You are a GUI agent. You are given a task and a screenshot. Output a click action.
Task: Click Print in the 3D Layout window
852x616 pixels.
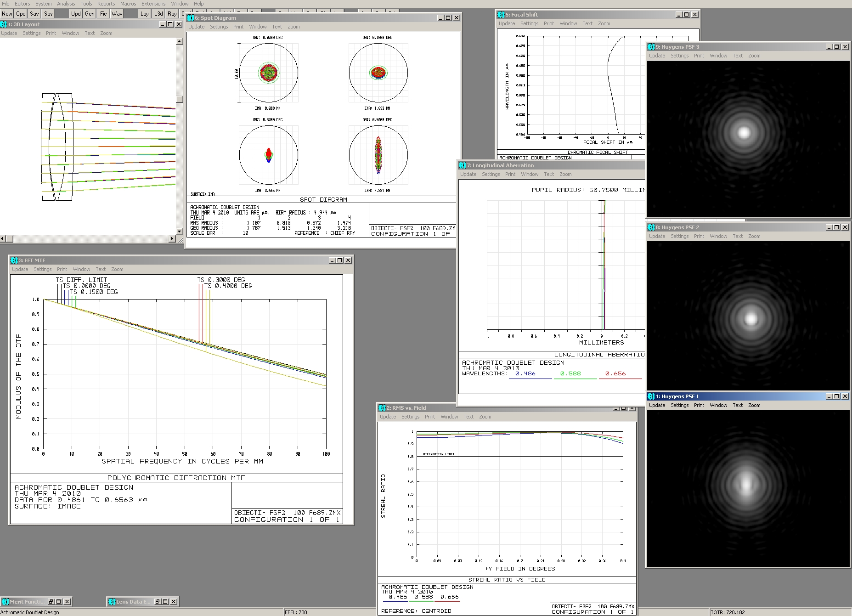click(x=51, y=33)
